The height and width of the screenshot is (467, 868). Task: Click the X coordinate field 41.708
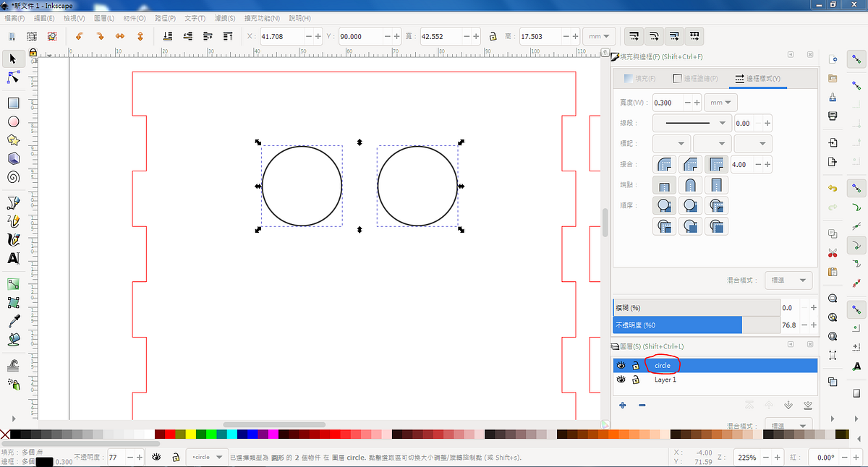282,35
